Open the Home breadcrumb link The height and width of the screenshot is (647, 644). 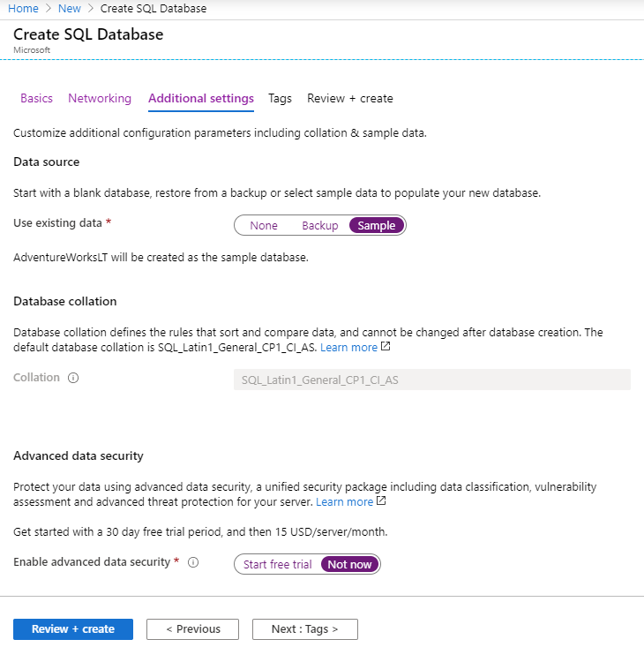tap(23, 8)
